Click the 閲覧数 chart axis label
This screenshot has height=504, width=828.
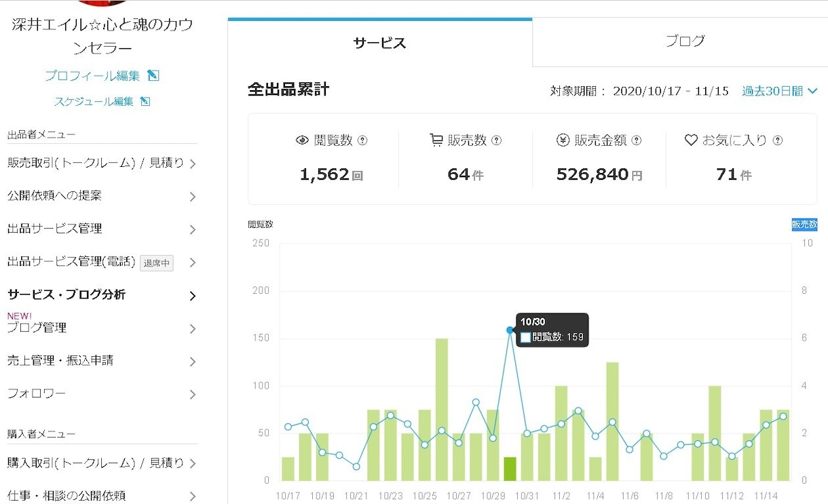coord(261,225)
